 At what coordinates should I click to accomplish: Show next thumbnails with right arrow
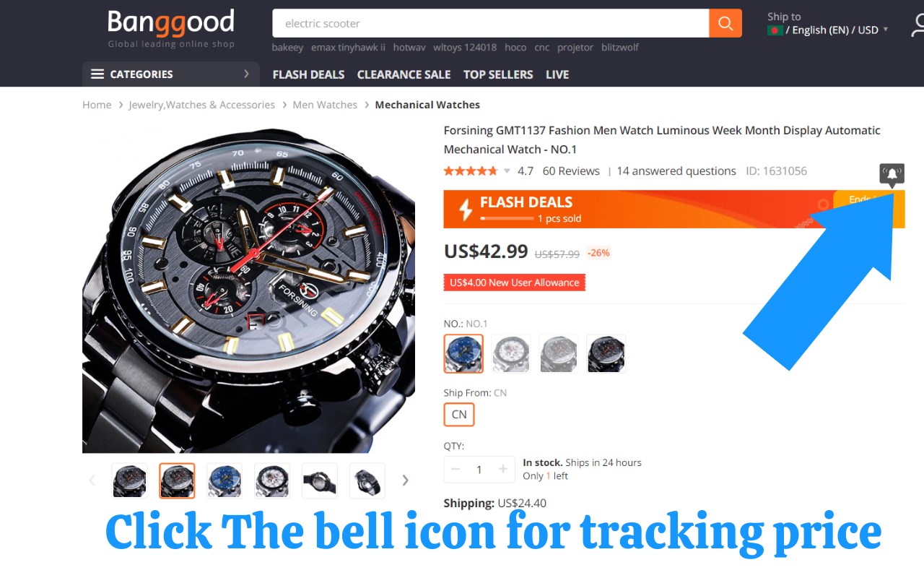(x=405, y=480)
